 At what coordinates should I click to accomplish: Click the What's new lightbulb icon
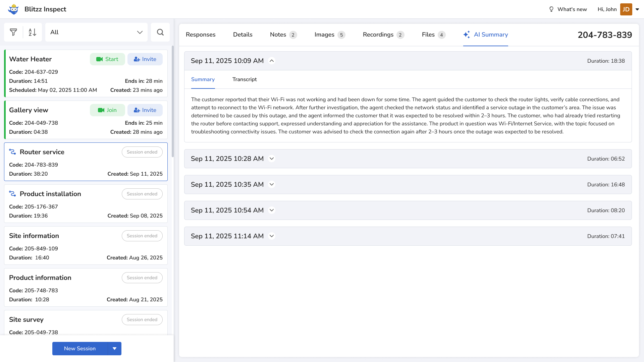(x=551, y=9)
